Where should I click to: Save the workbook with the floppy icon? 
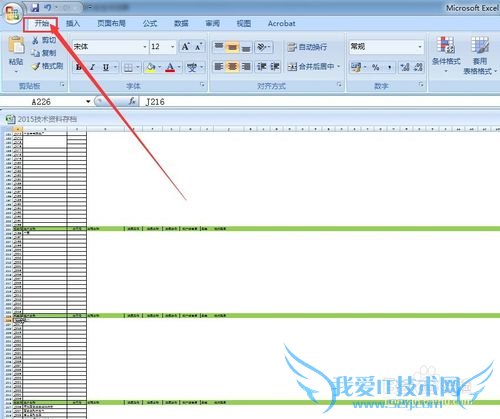tap(35, 7)
